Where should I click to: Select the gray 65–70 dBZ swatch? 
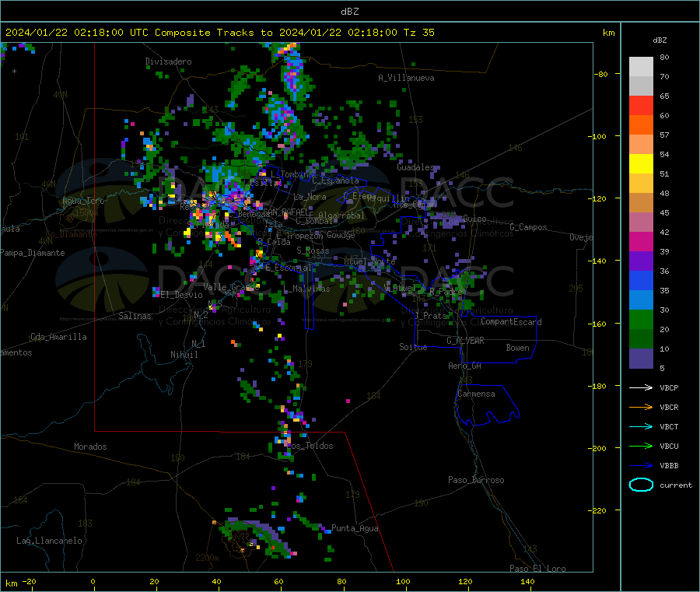click(x=641, y=86)
